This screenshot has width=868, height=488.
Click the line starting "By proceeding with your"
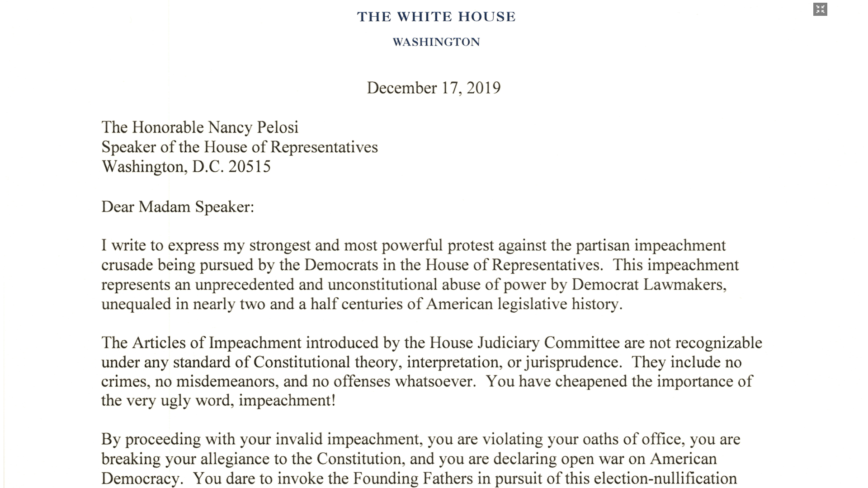(x=420, y=439)
